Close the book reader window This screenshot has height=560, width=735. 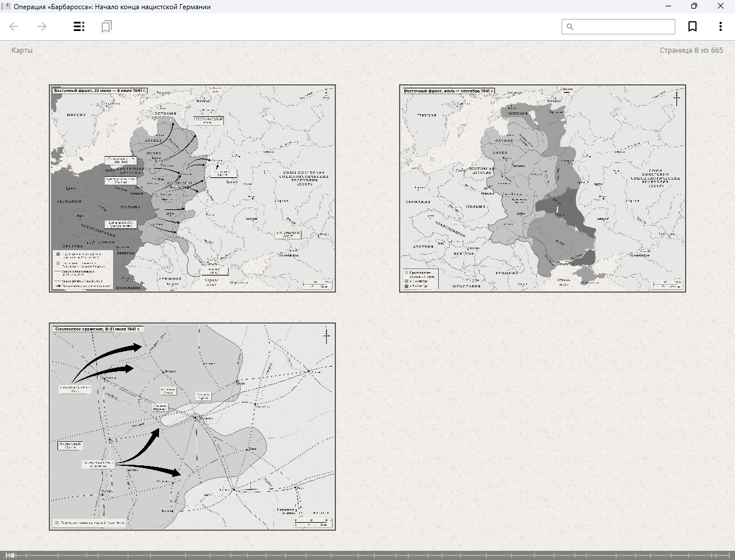point(721,6)
